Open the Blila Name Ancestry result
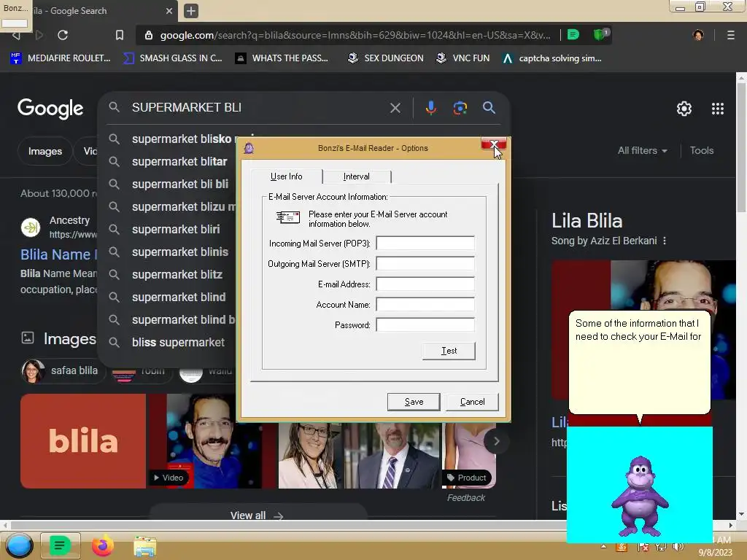Viewport: 747px width, 560px height. 58,254
